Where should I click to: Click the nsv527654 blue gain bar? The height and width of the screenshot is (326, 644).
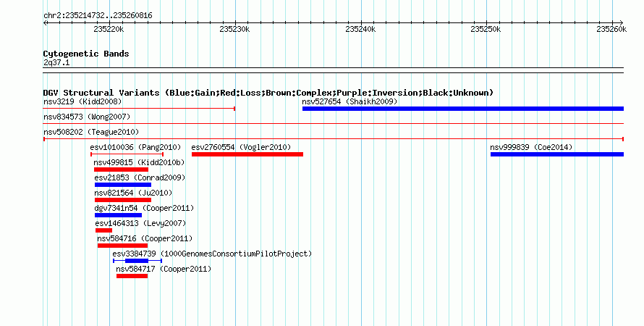463,109
